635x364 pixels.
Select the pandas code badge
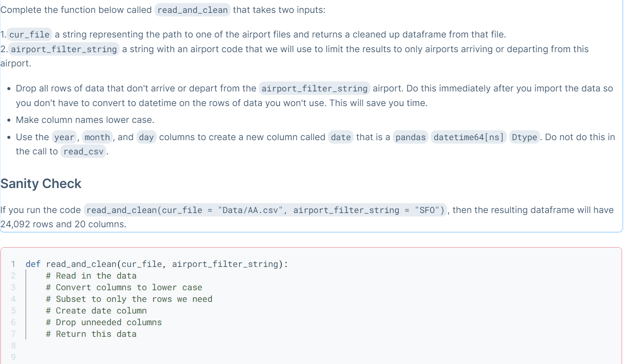point(410,137)
